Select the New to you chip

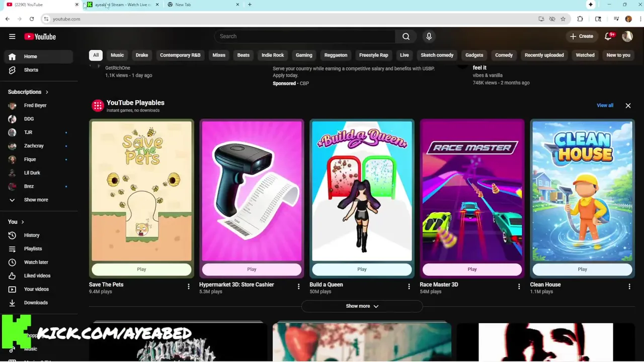pos(618,55)
